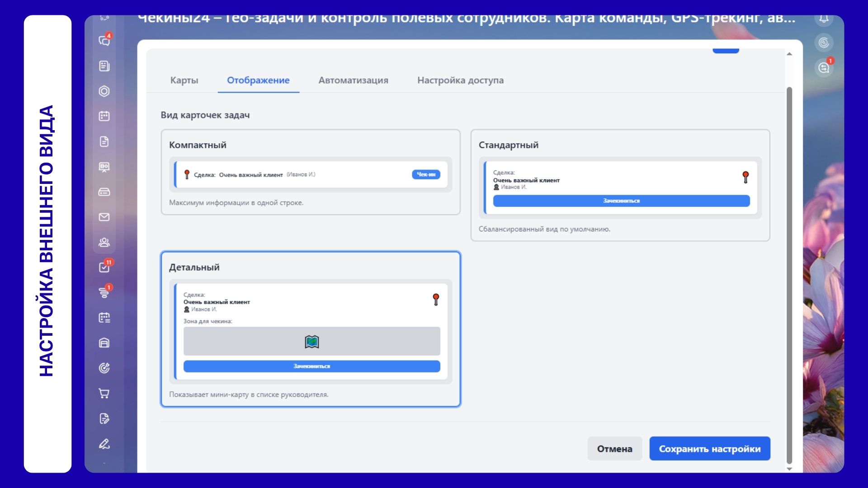868x488 pixels.
Task: Open the notifications bell icon at top right
Action: pos(824,19)
